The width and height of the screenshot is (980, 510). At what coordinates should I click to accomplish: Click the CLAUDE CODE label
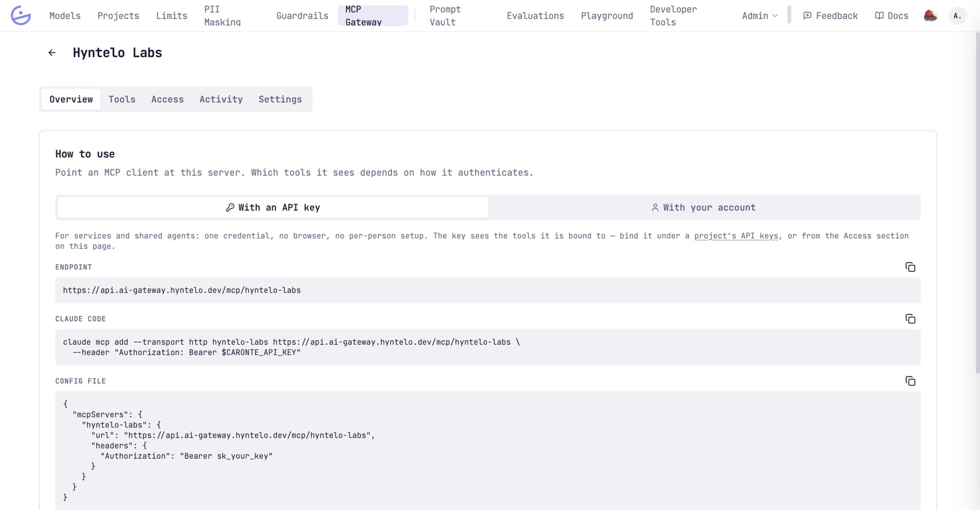point(80,319)
